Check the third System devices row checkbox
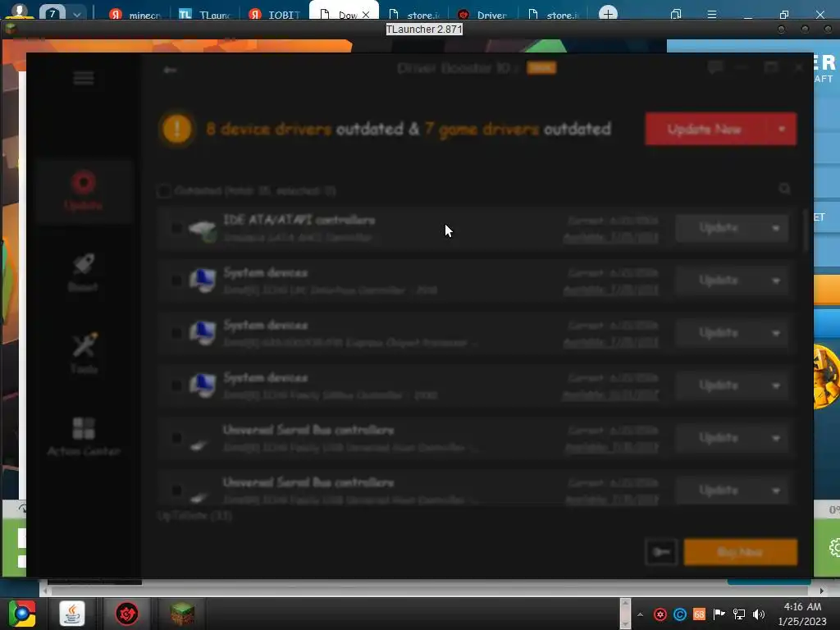 (x=176, y=386)
